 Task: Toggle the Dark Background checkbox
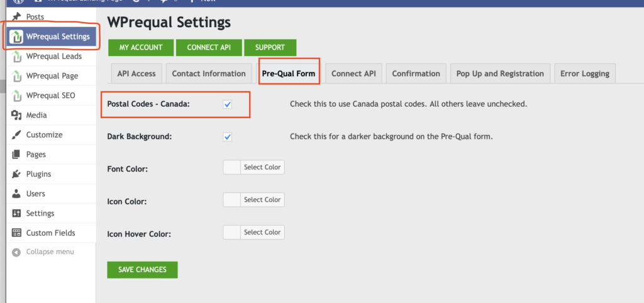point(228,136)
